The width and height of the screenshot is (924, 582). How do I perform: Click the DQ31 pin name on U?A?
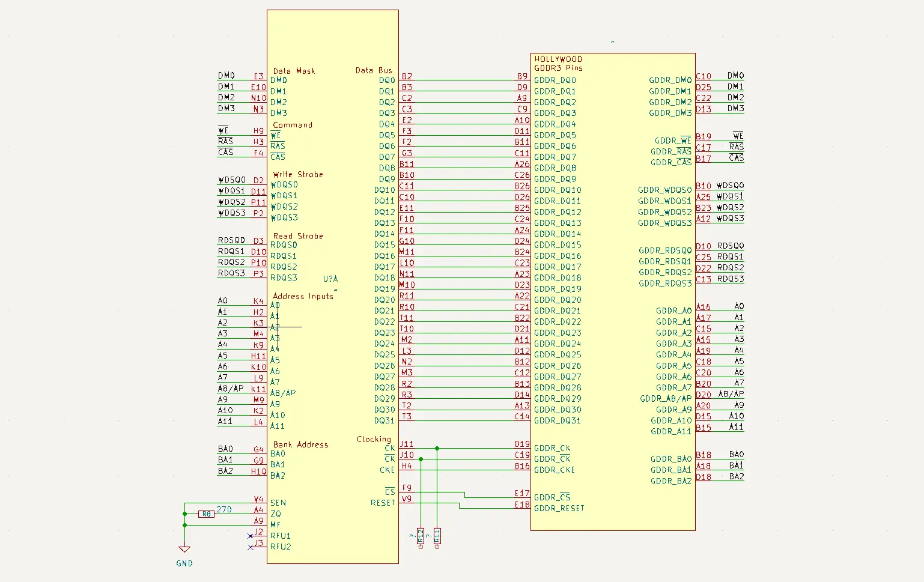[x=384, y=420]
